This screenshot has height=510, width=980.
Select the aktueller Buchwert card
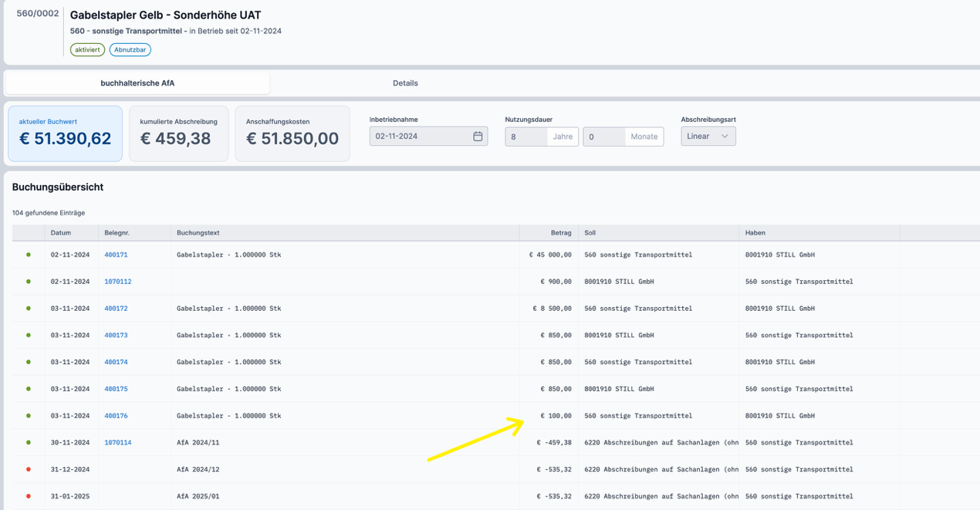[x=65, y=133]
